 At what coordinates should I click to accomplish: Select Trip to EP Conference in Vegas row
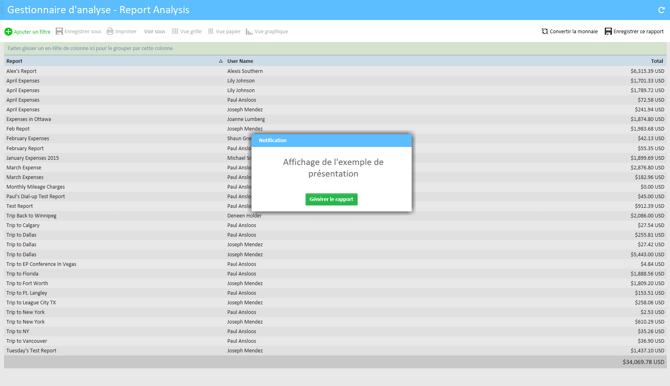[x=335, y=264]
